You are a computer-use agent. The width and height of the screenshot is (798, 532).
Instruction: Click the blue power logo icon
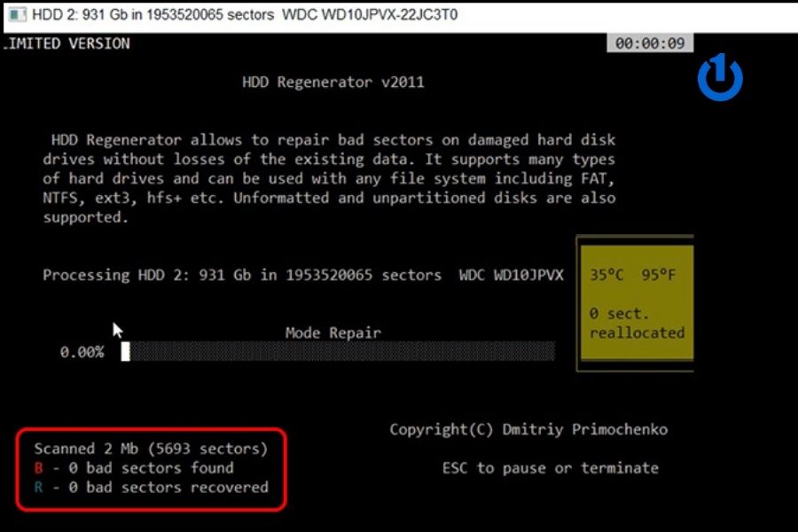click(719, 78)
